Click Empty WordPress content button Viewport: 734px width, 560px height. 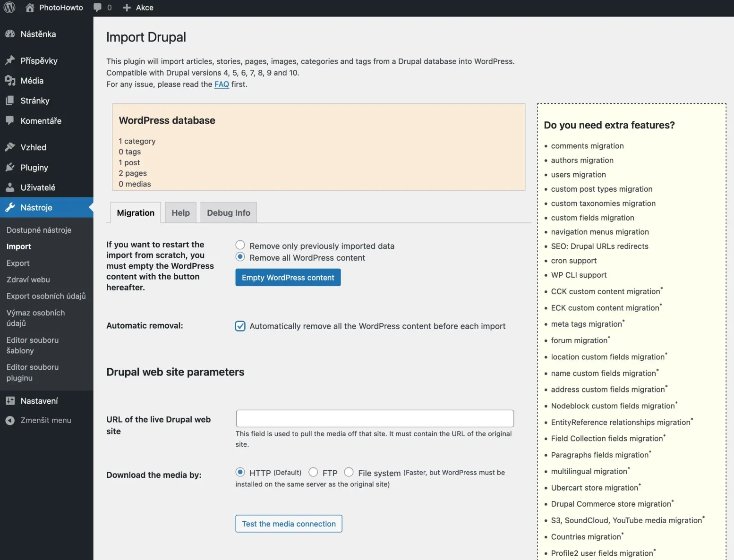tap(288, 278)
